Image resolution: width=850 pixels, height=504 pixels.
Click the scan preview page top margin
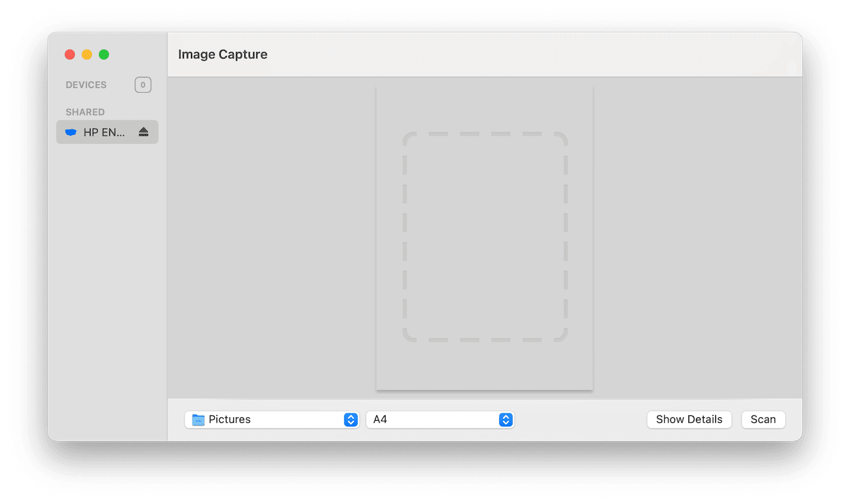(485, 108)
